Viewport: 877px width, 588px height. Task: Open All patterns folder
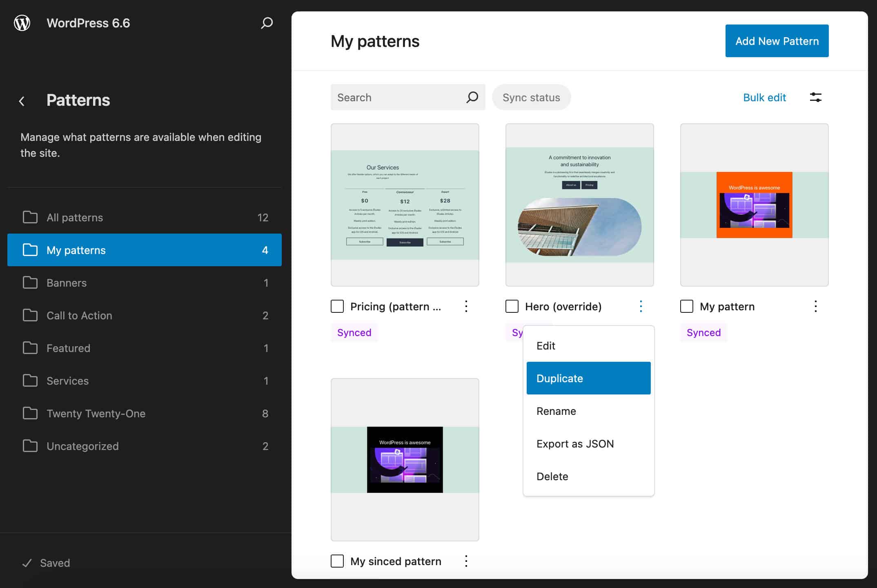(x=75, y=217)
